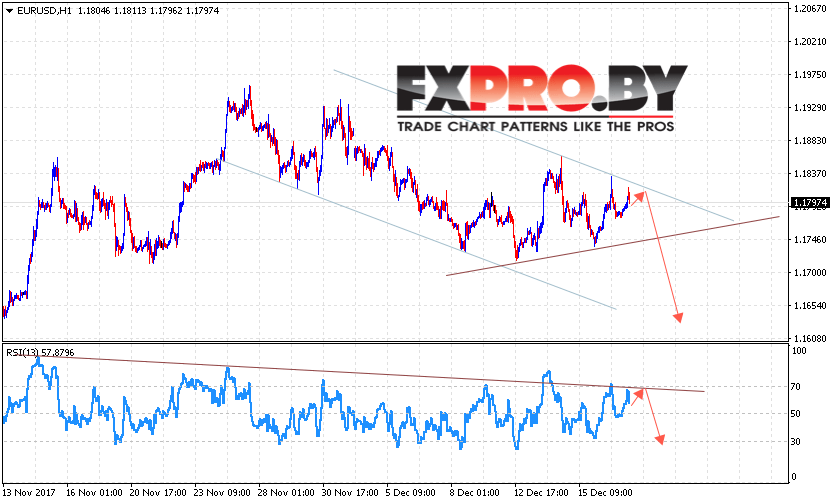Click the 1.19750 price axis label
Screen dimensions: 831x504
pos(810,75)
